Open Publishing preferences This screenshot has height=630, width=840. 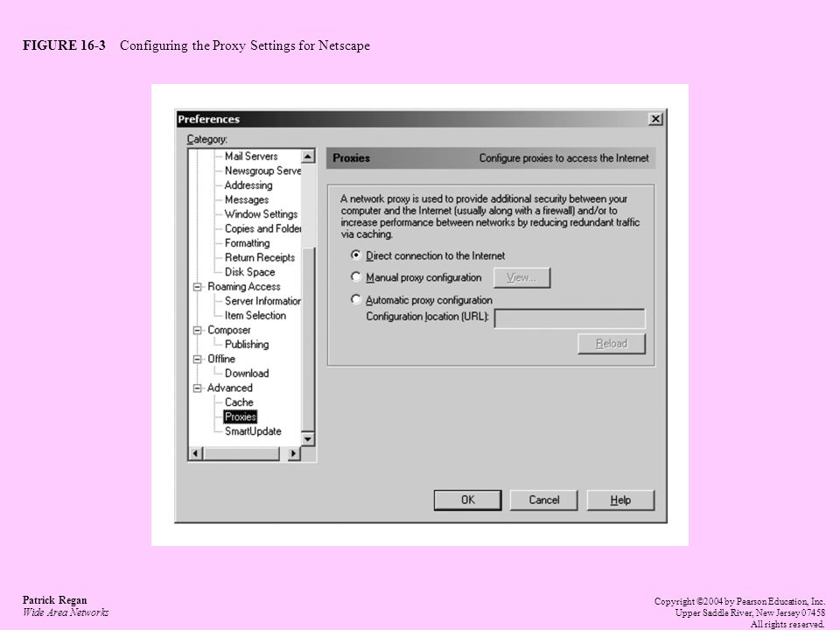[247, 344]
